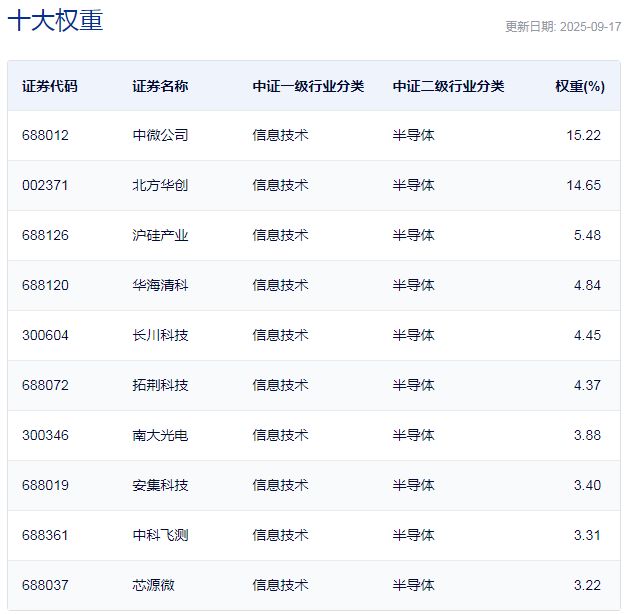The width and height of the screenshot is (624, 614).
Task: Select stock code 688361
Action: (x=45, y=535)
